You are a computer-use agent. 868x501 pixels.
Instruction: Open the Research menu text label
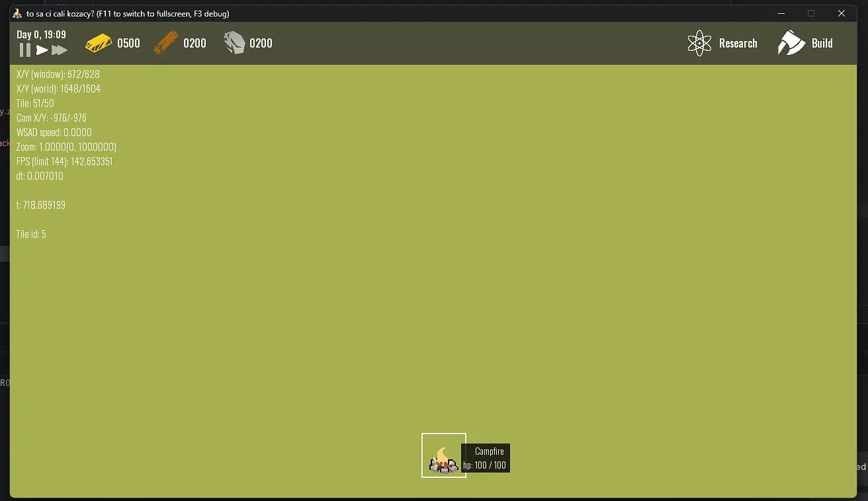pos(738,44)
